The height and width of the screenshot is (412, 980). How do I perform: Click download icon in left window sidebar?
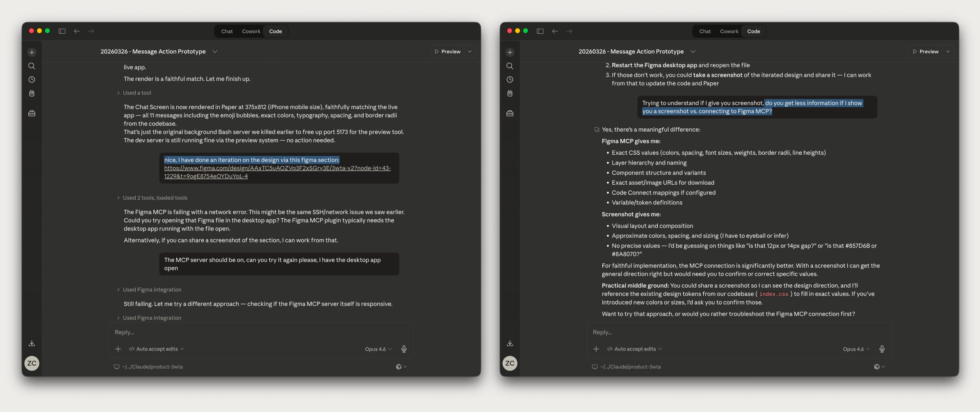pos(32,343)
